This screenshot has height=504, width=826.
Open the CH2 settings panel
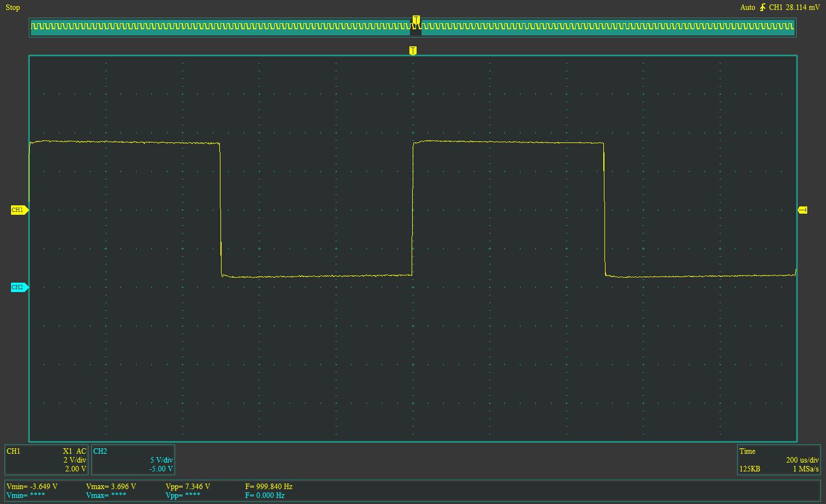point(133,460)
